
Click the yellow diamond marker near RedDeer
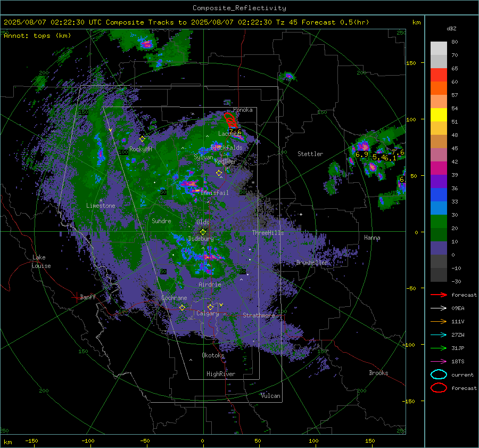pyautogui.click(x=219, y=173)
